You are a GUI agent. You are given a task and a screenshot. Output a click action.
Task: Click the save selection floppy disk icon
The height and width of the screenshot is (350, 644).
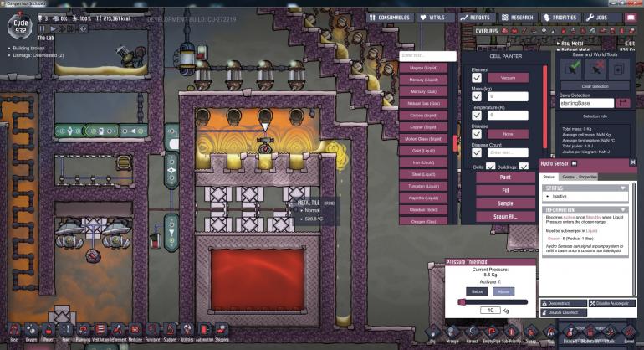point(621,103)
